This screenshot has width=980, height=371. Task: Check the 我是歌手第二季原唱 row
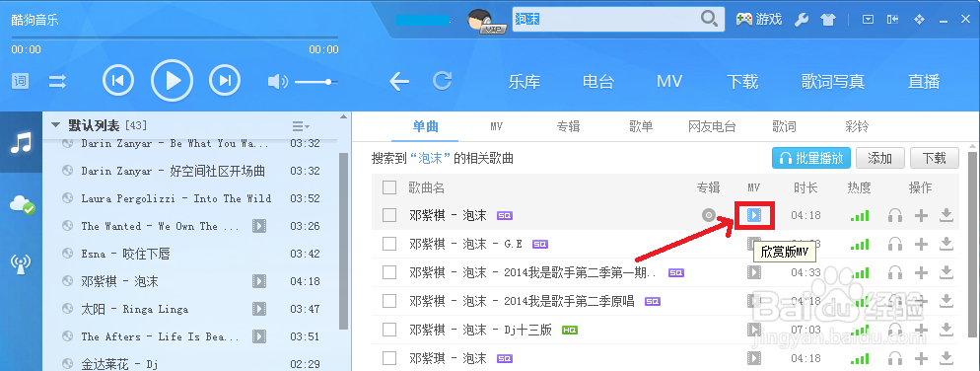pos(389,301)
